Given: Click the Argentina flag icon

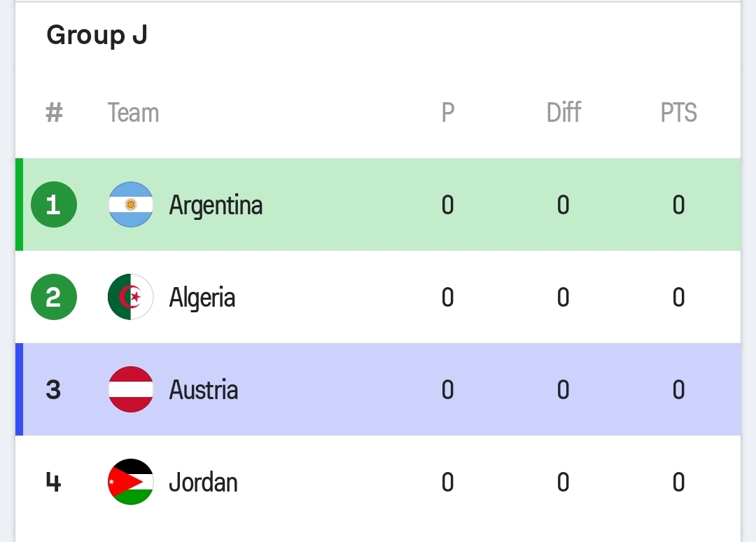Looking at the screenshot, I should 131,204.
